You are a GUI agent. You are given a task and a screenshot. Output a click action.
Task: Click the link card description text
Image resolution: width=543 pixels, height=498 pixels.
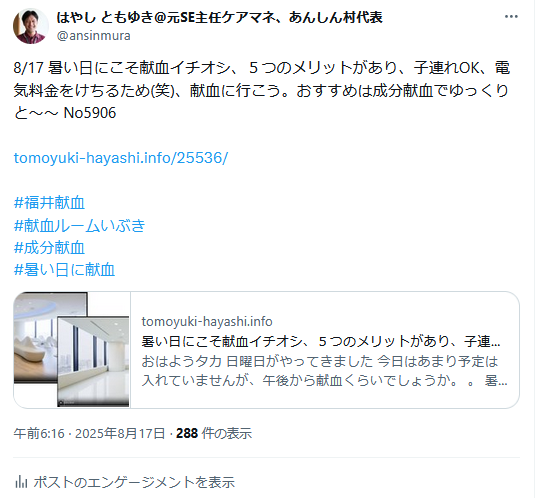[x=324, y=371]
